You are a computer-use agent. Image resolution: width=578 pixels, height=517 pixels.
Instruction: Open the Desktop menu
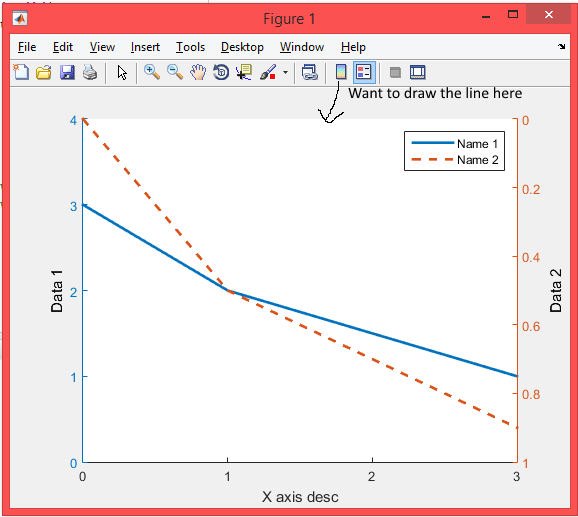click(x=242, y=47)
